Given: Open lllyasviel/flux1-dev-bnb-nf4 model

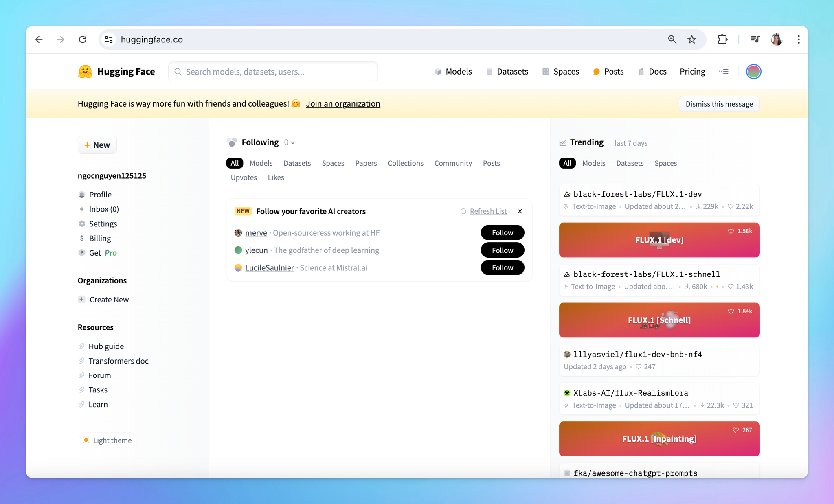Looking at the screenshot, I should click(659, 360).
